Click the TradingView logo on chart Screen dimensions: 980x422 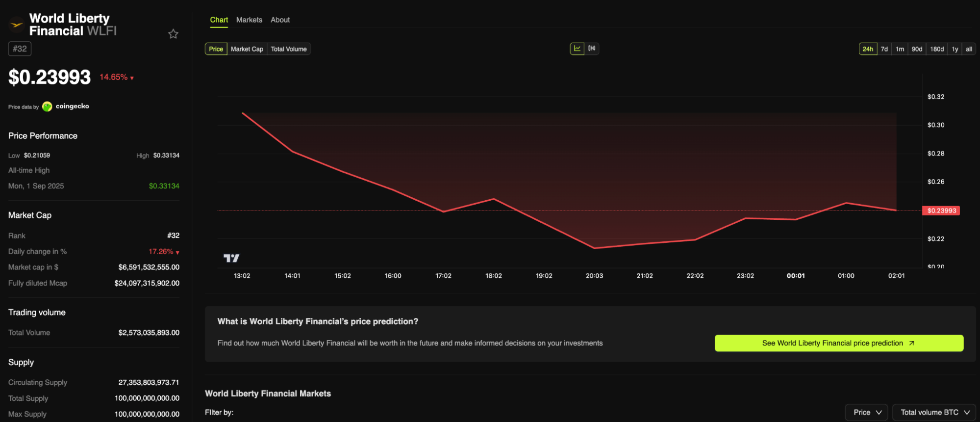[x=231, y=258]
